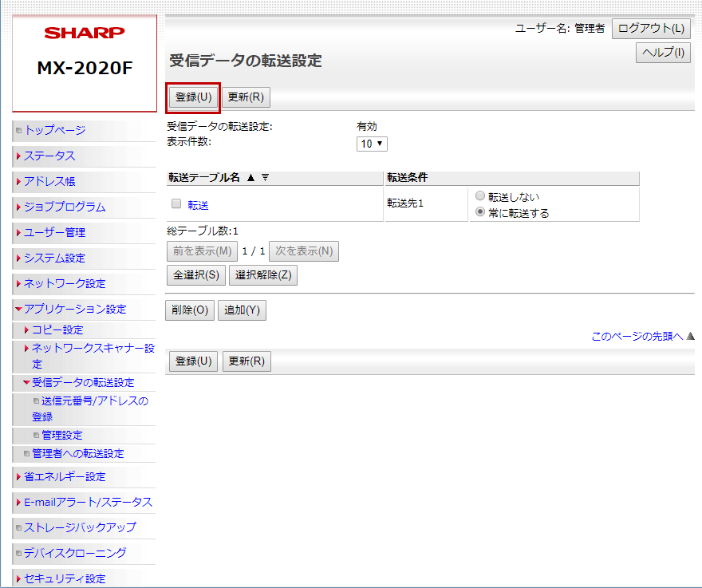Image resolution: width=702 pixels, height=588 pixels.
Task: Expand the ユーザー管理 sidebar section
Action: (54, 232)
